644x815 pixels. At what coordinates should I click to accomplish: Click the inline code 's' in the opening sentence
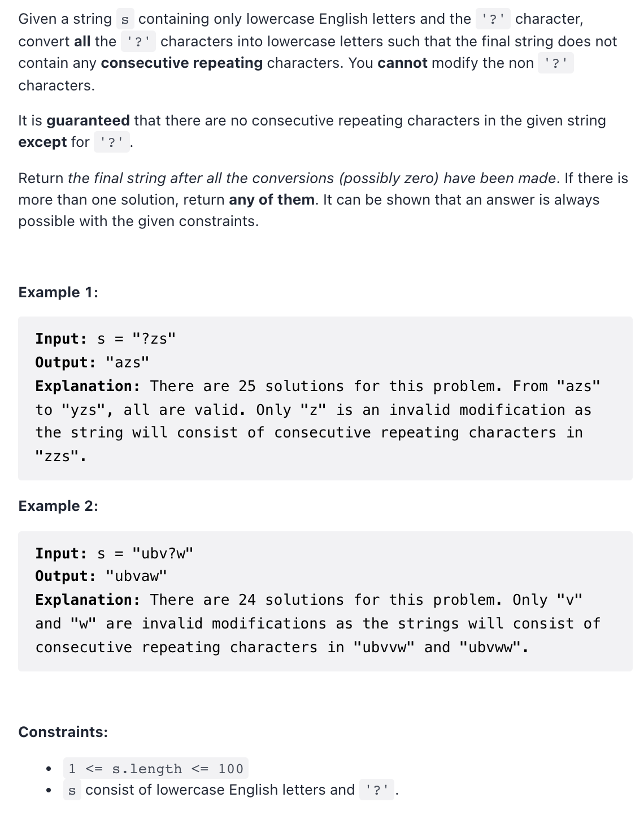point(125,20)
